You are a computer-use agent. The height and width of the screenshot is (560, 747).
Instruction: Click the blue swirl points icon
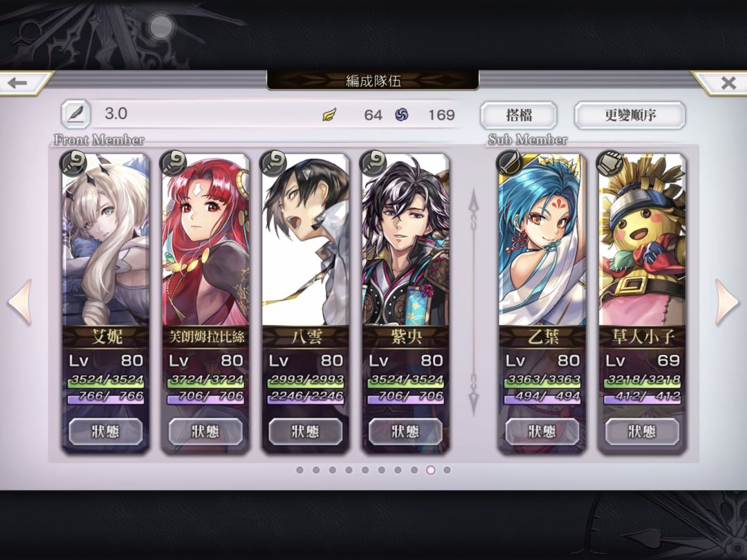(402, 115)
